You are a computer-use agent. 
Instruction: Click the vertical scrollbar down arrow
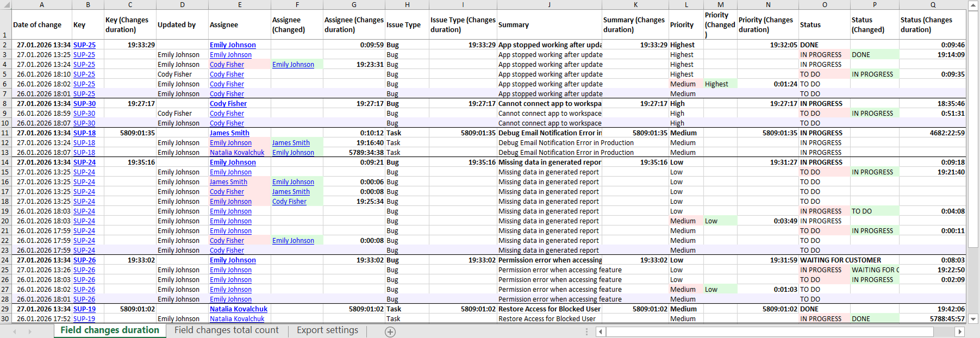[973, 319]
